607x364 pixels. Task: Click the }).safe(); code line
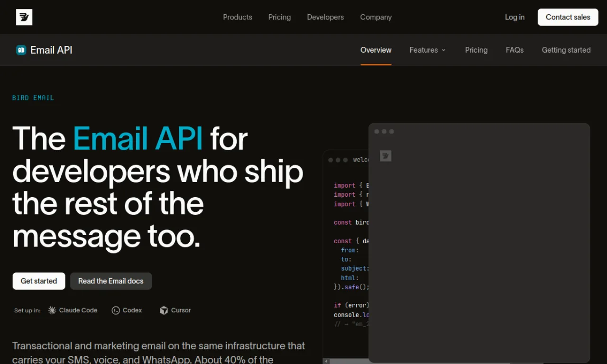pos(351,287)
